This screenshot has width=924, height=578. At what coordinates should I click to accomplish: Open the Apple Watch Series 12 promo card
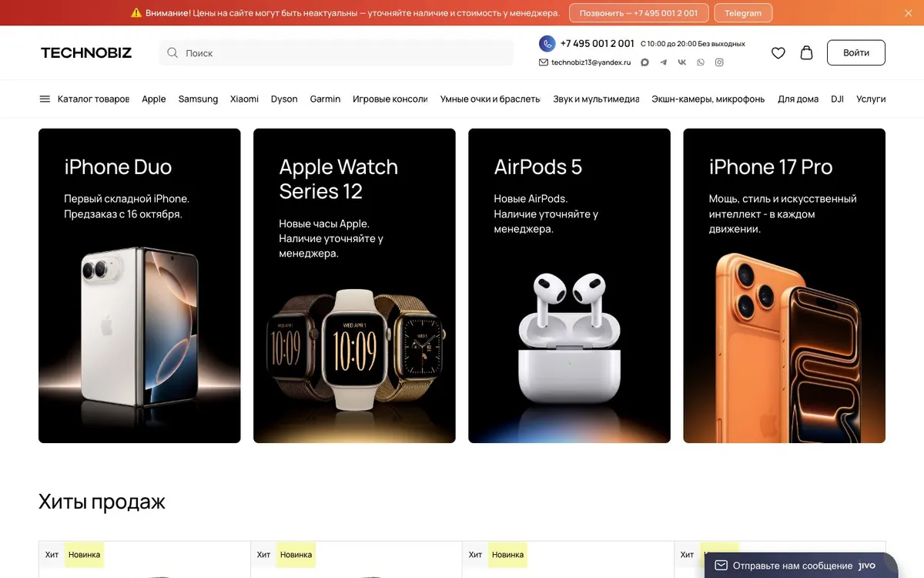pos(354,286)
